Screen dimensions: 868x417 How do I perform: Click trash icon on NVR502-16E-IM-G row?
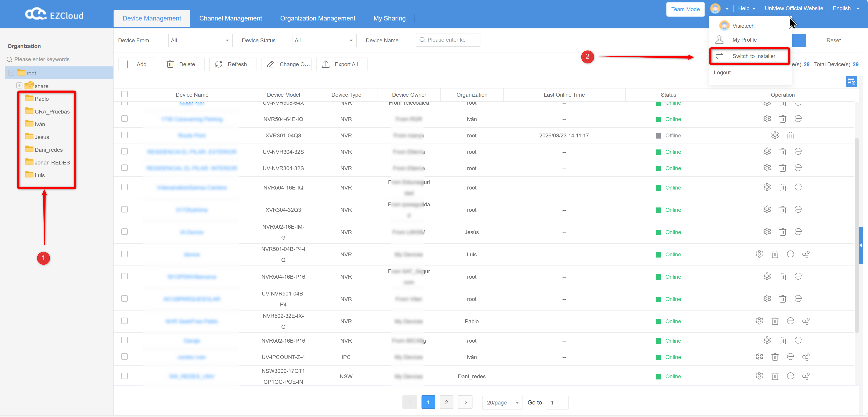[782, 232]
